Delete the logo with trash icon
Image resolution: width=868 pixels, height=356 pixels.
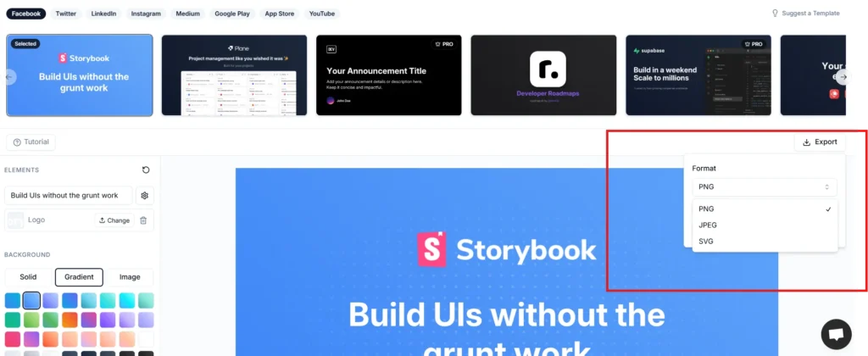[x=143, y=220]
